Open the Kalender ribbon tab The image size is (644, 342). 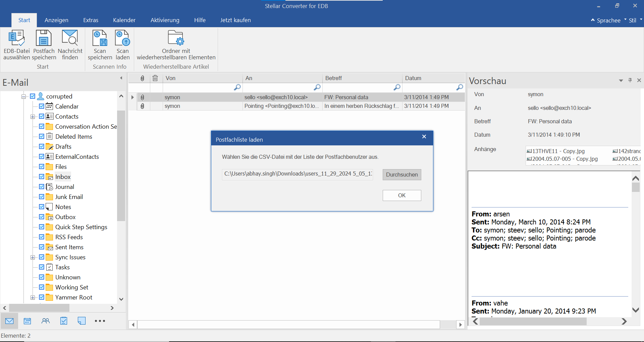coord(124,20)
